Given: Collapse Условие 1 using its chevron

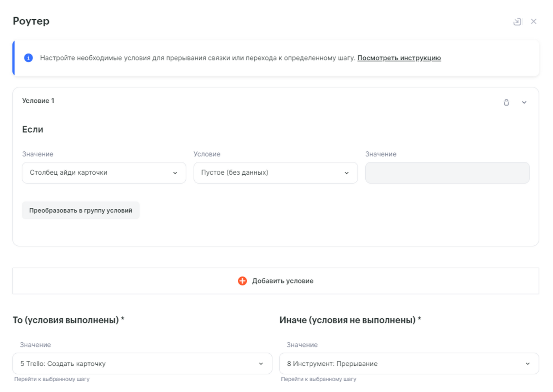Looking at the screenshot, I should 524,102.
